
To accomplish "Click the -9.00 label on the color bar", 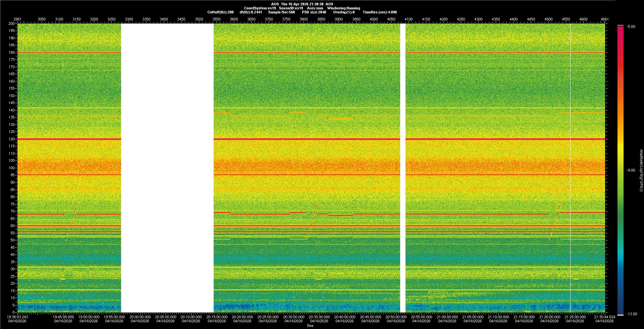I will [x=631, y=170].
